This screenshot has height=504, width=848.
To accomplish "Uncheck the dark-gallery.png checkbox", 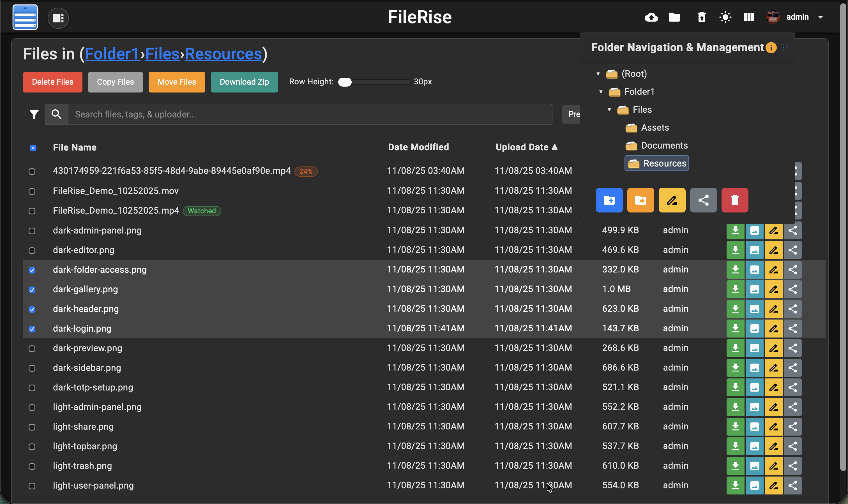I will point(32,290).
